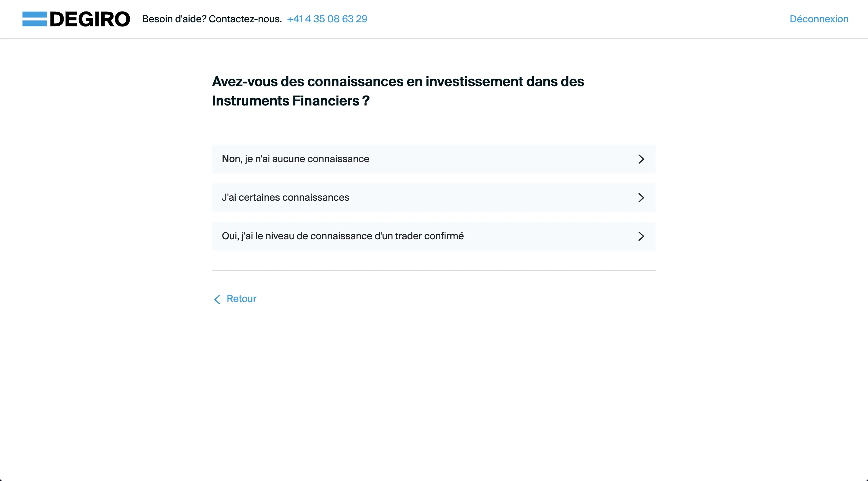Call the support number +41 4 35 08 63 29

point(327,19)
